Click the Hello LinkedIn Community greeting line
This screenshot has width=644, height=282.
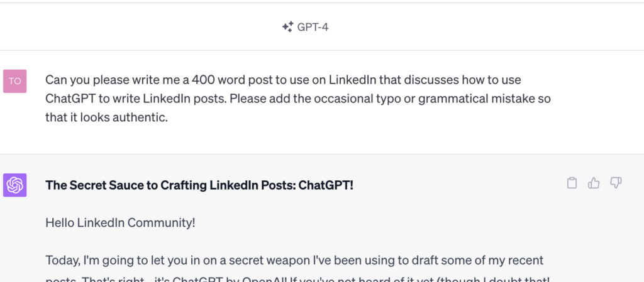(x=120, y=222)
